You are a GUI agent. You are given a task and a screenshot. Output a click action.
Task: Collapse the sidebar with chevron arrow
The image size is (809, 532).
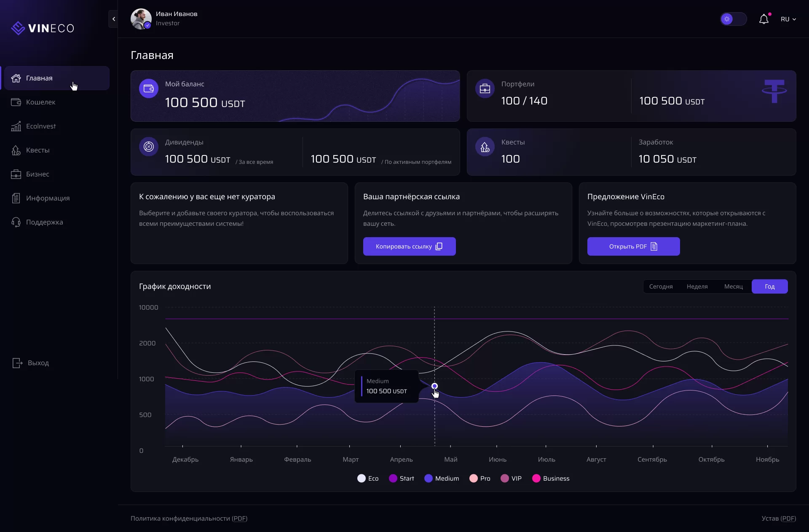coord(113,19)
